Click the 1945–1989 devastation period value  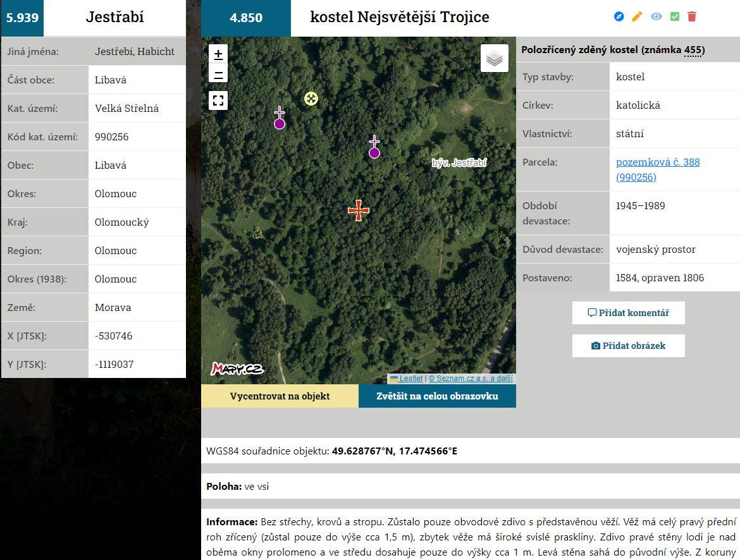(x=641, y=205)
